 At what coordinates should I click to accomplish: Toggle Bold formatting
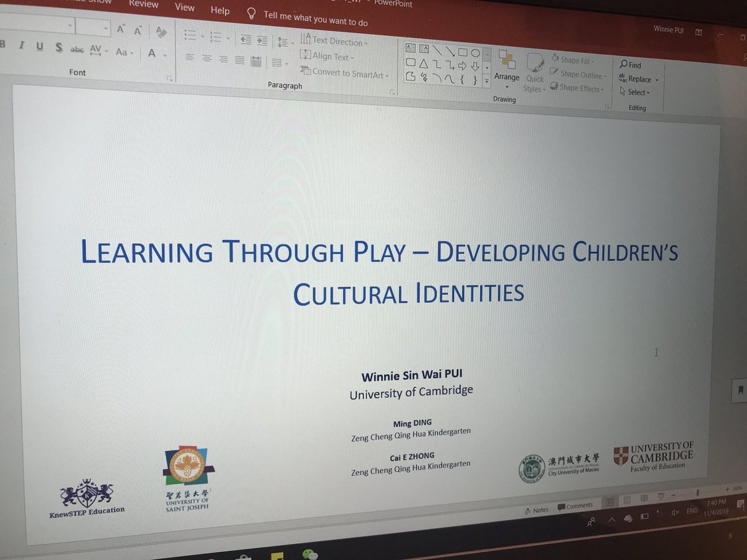pyautogui.click(x=2, y=44)
